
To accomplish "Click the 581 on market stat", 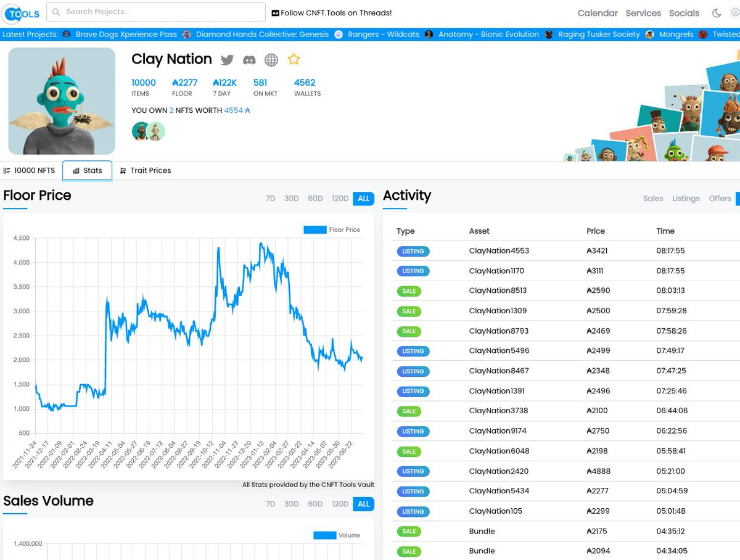I will (260, 83).
